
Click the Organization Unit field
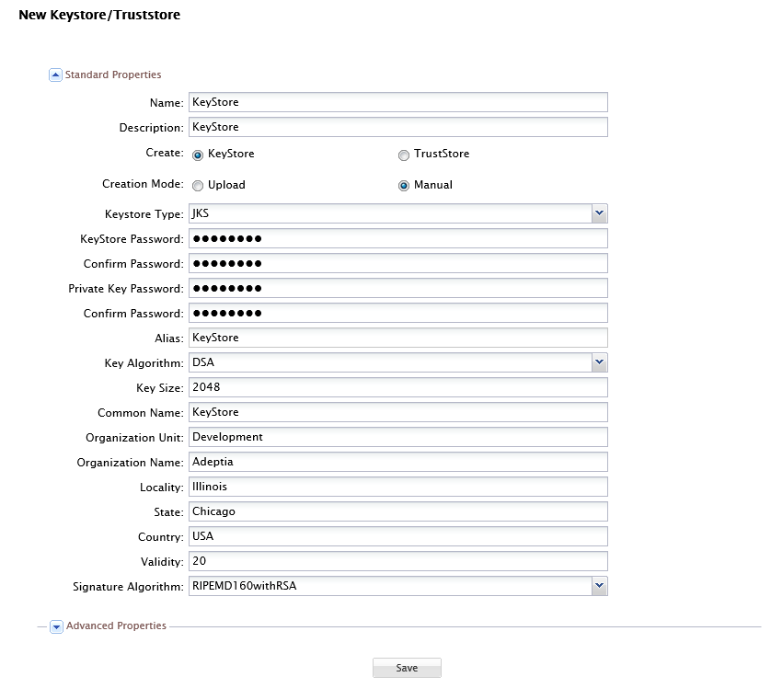coord(397,437)
